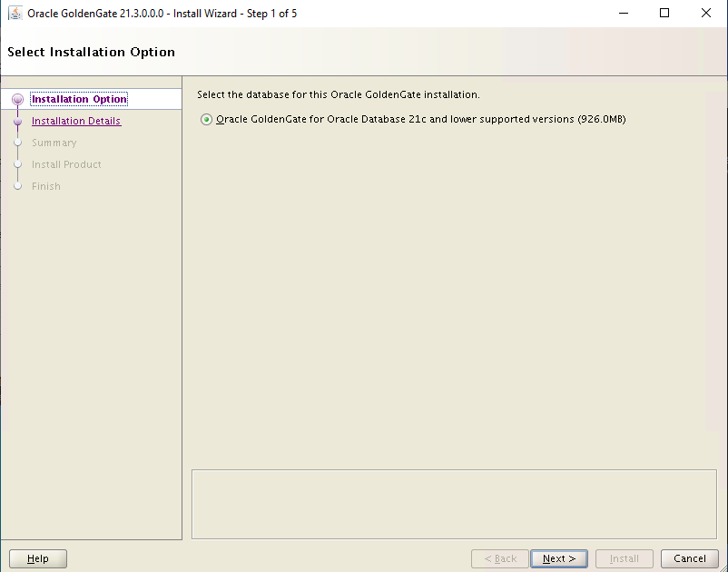Click the Finish step indicator circle
Screen dimensions: 728x572
[x=17, y=186]
